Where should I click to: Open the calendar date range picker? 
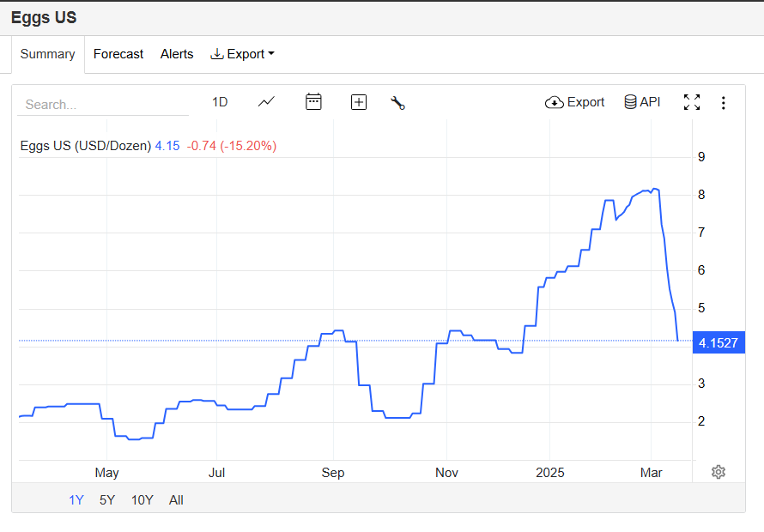tap(313, 102)
